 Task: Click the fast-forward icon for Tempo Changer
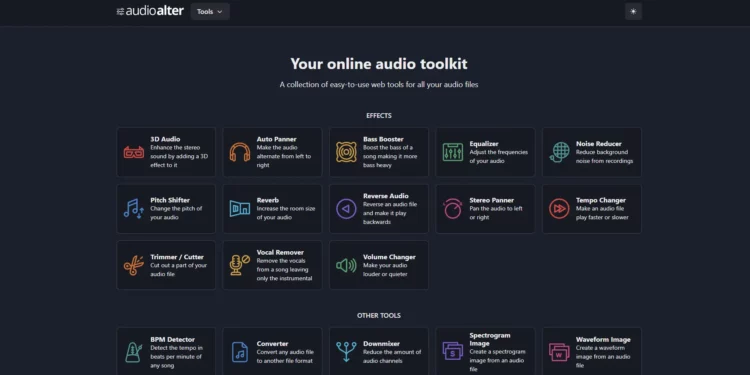point(559,209)
